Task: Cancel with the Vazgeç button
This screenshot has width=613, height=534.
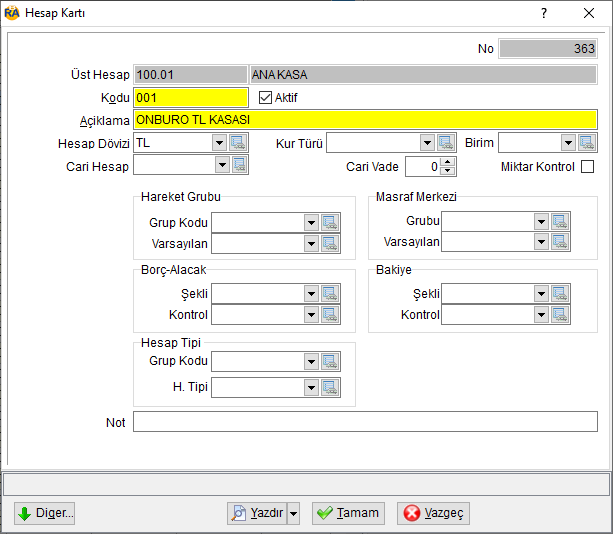Action: [433, 513]
